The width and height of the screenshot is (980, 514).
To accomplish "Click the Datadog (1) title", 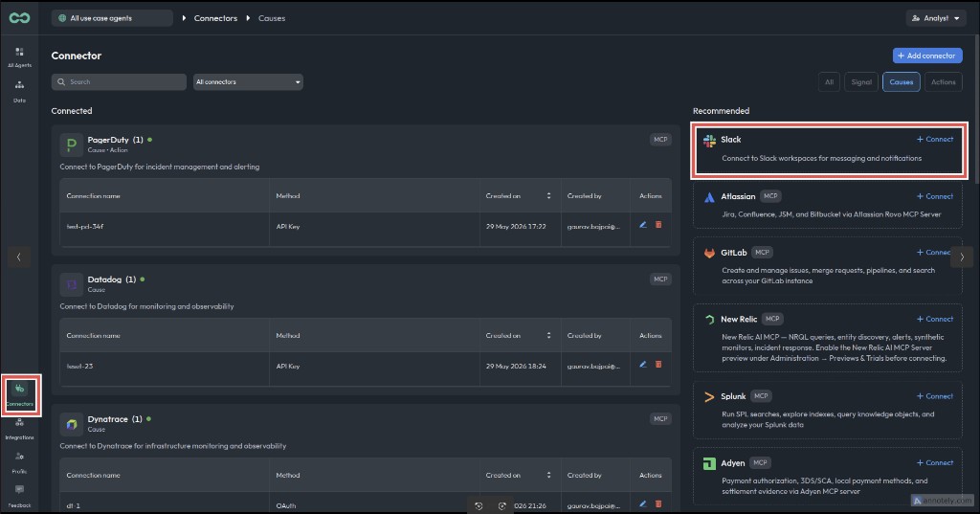I will [111, 279].
